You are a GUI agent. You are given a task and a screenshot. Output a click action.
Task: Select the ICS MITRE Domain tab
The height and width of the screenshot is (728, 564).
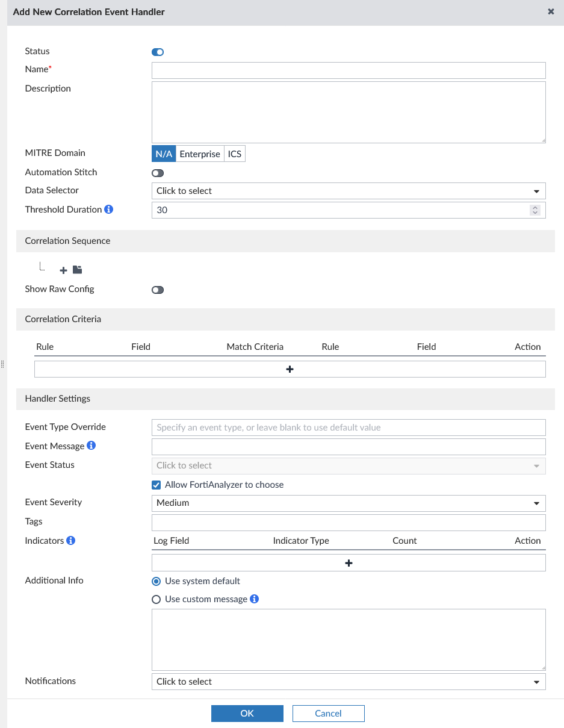(x=234, y=154)
